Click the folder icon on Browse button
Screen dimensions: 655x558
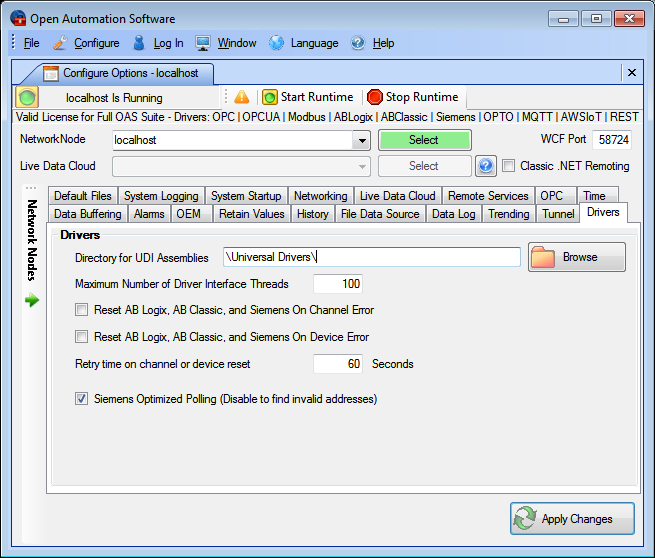click(543, 257)
